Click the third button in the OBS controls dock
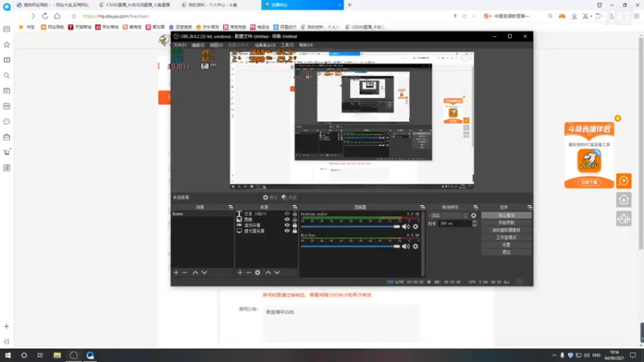Screen dimensions: 644x362 pos(506,230)
